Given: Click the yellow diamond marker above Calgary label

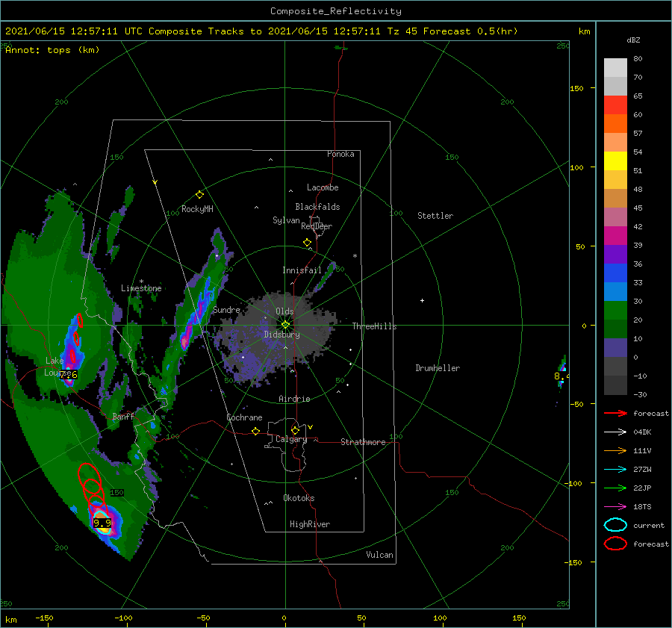Looking at the screenshot, I should pyautogui.click(x=295, y=430).
